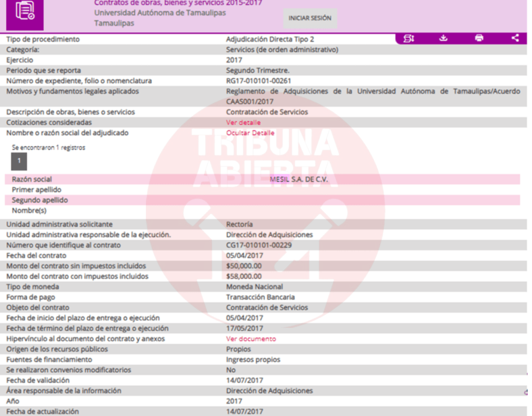Screen dimensions: 532x416
Task: Print this contract record
Action: [x=479, y=38]
